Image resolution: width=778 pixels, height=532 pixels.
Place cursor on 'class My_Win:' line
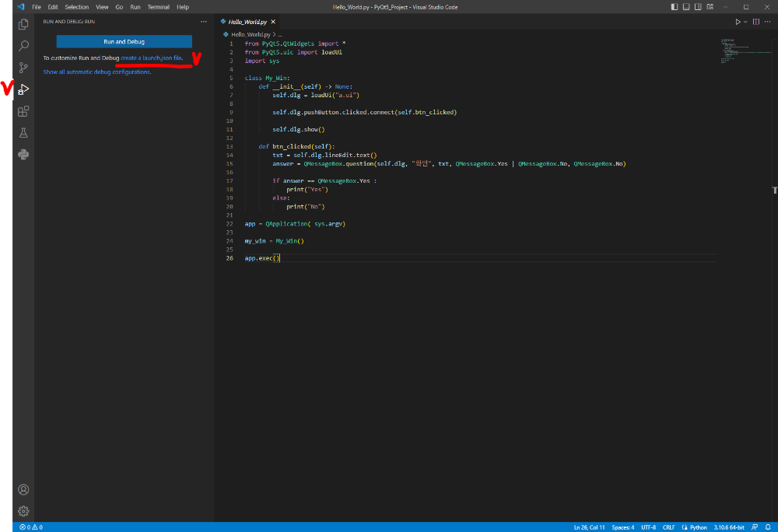click(x=267, y=78)
